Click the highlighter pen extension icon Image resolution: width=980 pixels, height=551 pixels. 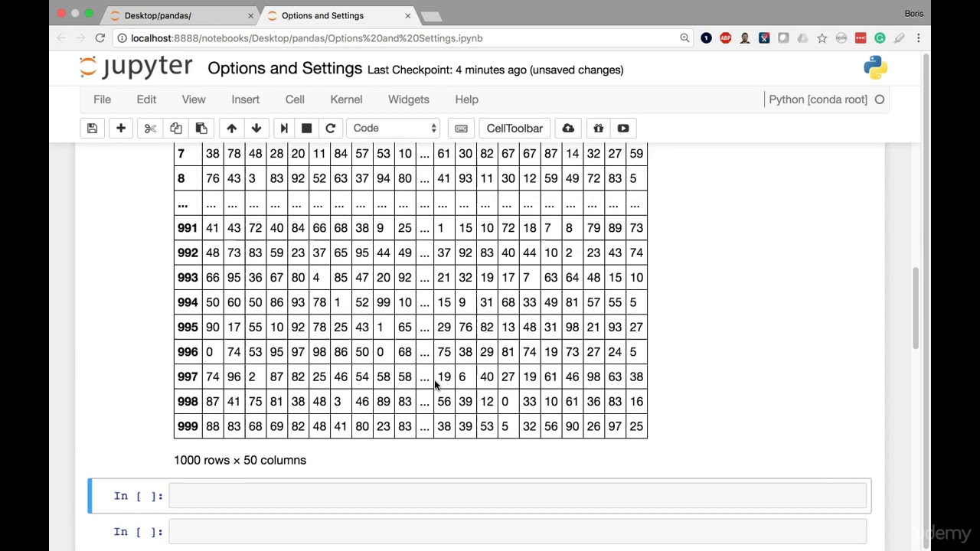[899, 38]
